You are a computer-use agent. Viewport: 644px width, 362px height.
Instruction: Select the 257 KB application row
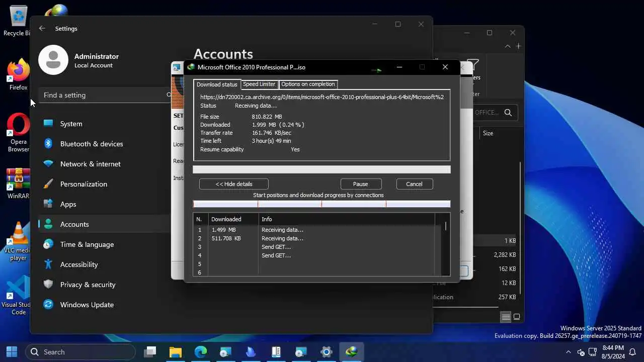[x=475, y=297]
